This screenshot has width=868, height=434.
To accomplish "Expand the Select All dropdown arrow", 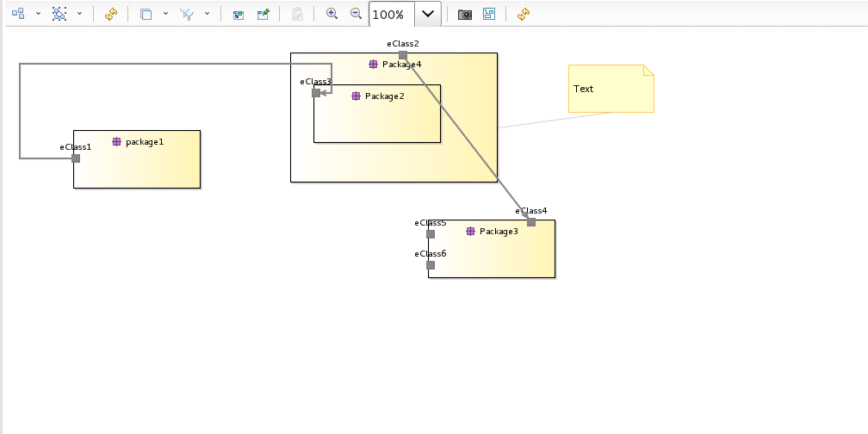I will [79, 14].
